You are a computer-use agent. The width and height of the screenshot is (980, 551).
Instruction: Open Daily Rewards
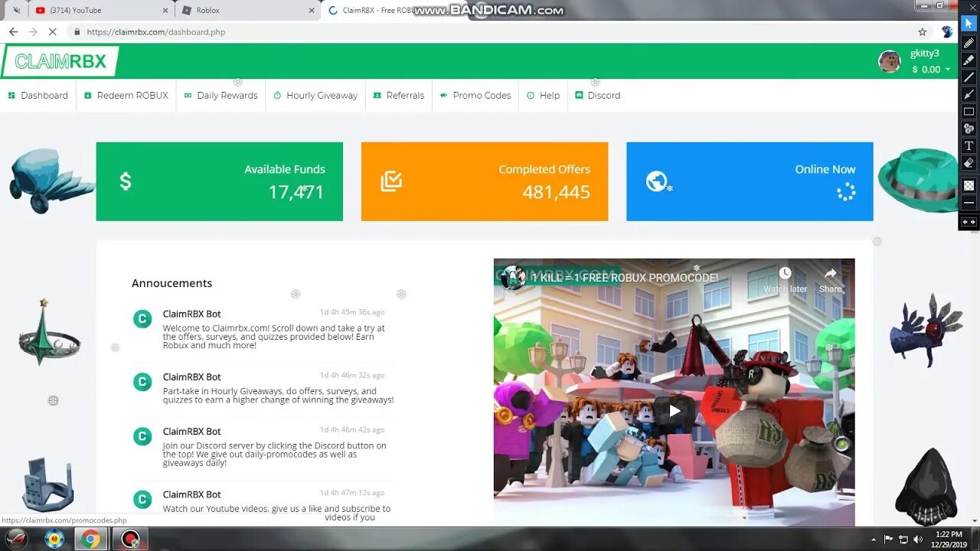click(x=221, y=96)
